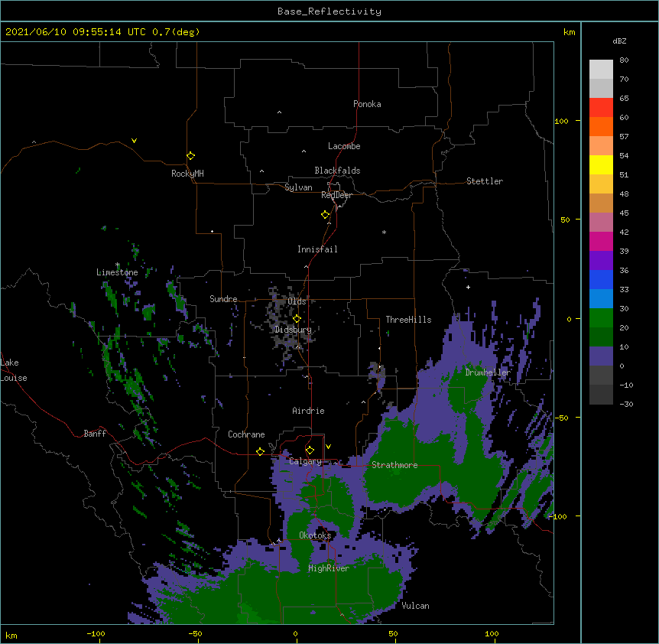Click the -30 value in the dBZ legend
The image size is (659, 644).
(x=626, y=405)
